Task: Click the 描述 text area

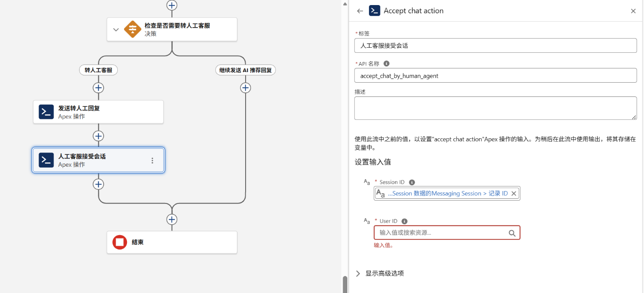Action: click(495, 108)
